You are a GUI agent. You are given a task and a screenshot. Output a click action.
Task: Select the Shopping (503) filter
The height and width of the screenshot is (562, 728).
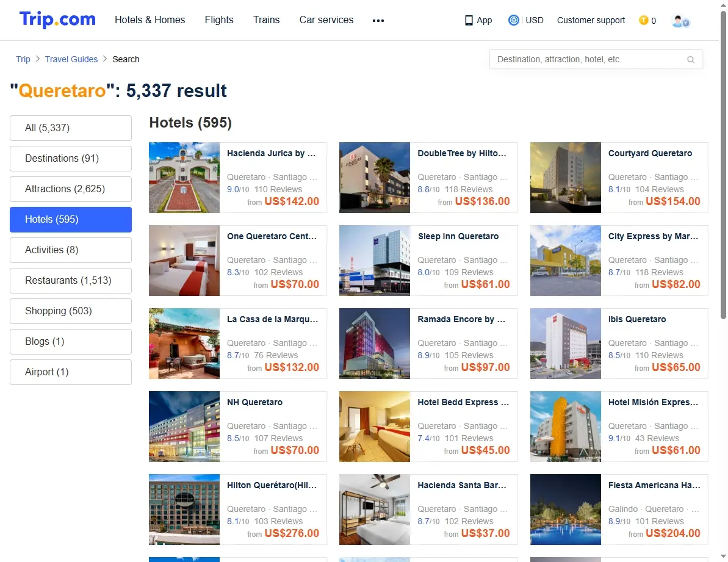pos(71,311)
